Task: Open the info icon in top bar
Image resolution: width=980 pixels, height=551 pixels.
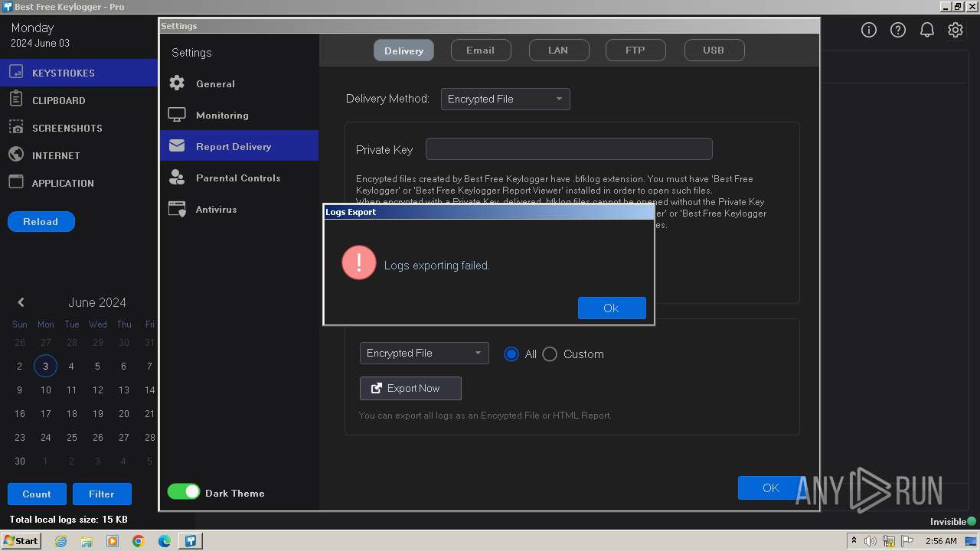Action: pyautogui.click(x=869, y=30)
